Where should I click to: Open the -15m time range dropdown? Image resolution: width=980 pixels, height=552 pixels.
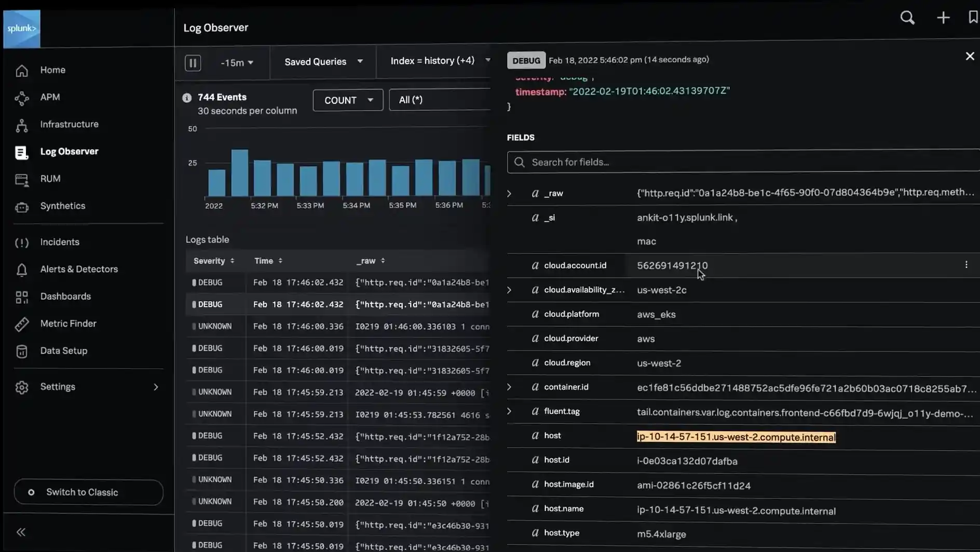[x=237, y=63]
